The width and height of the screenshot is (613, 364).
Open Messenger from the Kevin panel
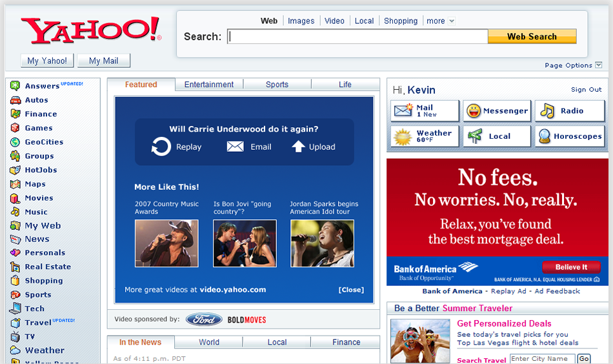(497, 110)
